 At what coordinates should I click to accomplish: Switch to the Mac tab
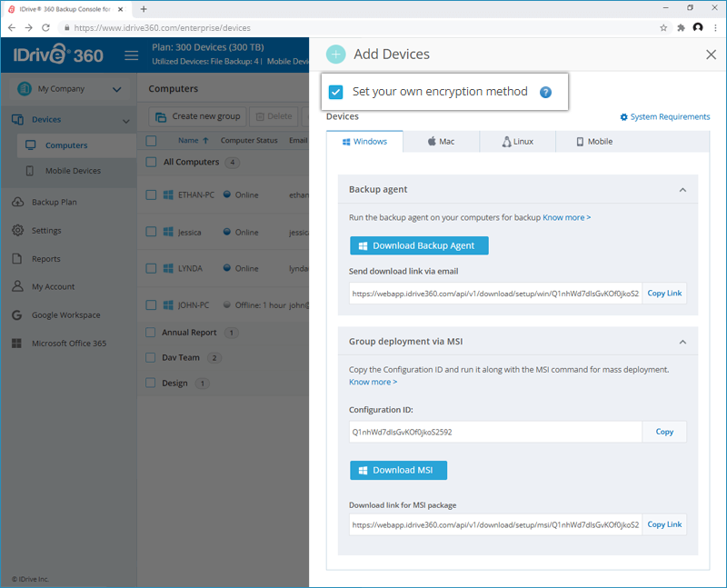(442, 142)
